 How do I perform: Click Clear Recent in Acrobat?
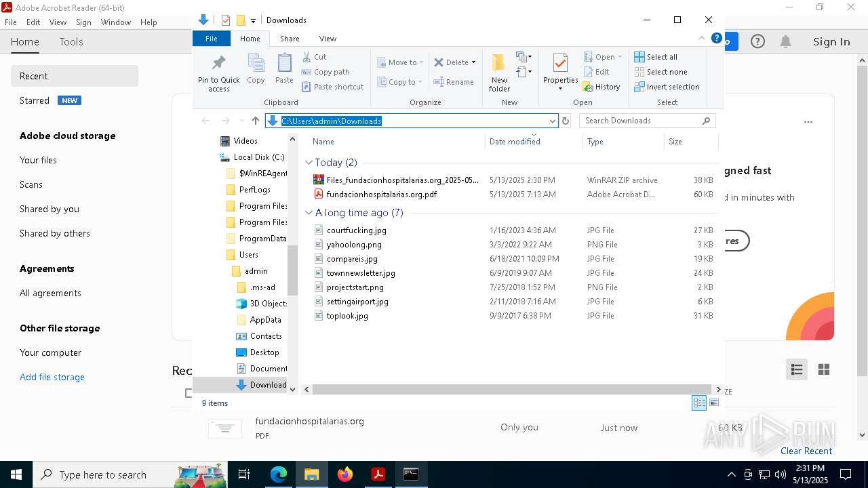tap(806, 451)
